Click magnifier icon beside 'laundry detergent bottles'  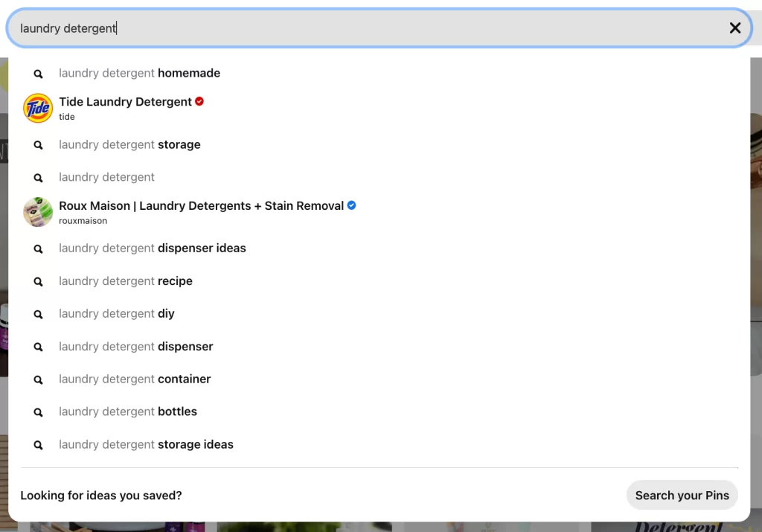(x=38, y=412)
